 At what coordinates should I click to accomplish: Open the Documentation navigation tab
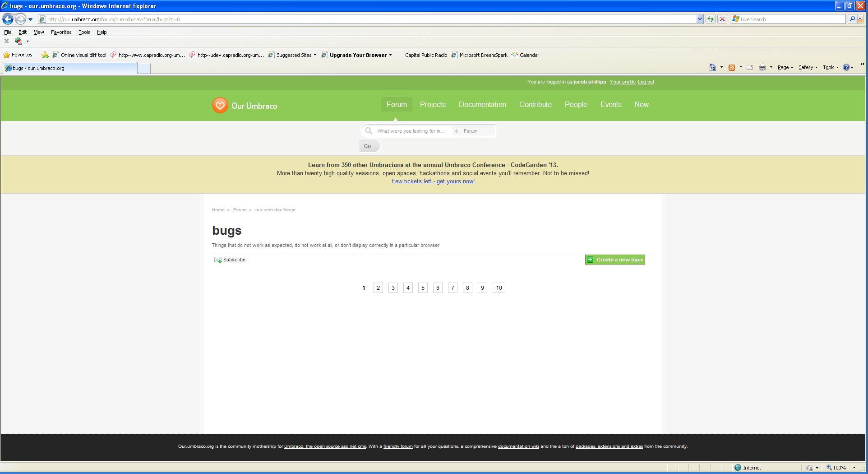tap(482, 104)
